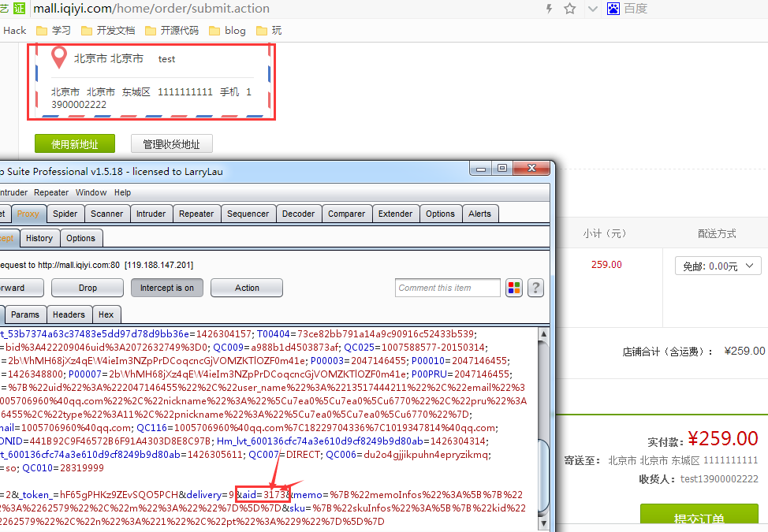Switch to the Repeater tab
This screenshot has width=768, height=532.
pyautogui.click(x=196, y=214)
